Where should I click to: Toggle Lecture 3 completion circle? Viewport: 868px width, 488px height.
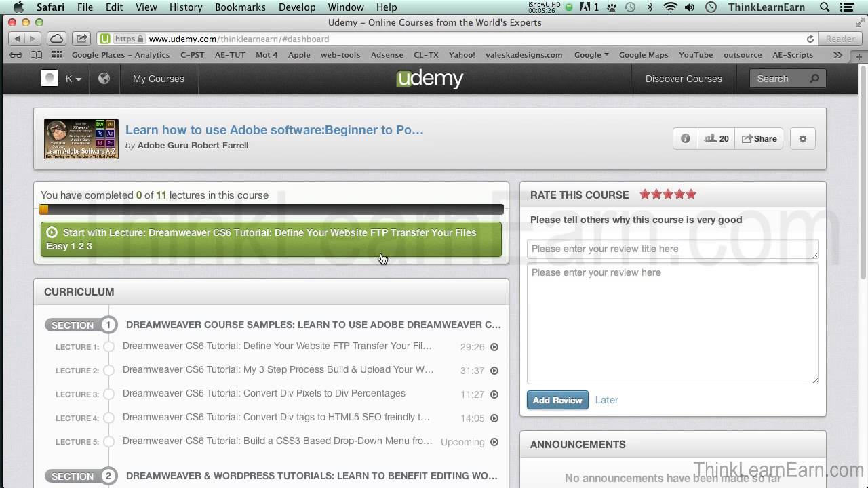(x=108, y=394)
